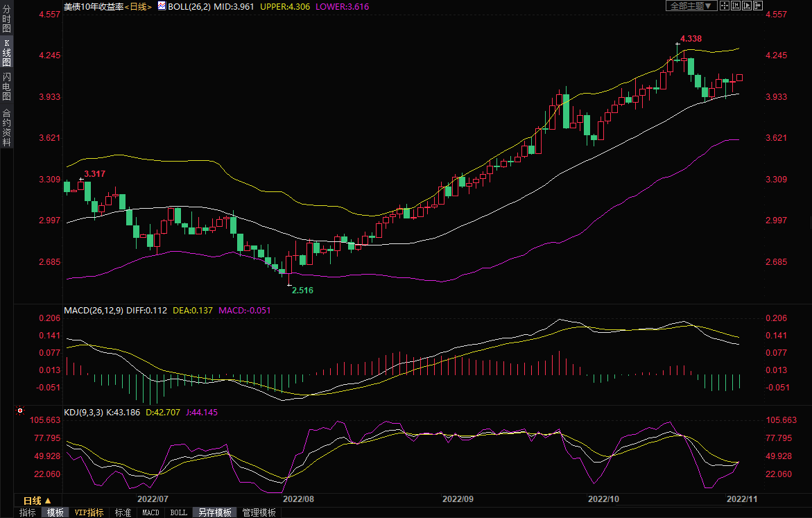Click the play-forward chart icon
Image resolution: width=812 pixels, height=518 pixels.
pyautogui.click(x=748, y=6)
